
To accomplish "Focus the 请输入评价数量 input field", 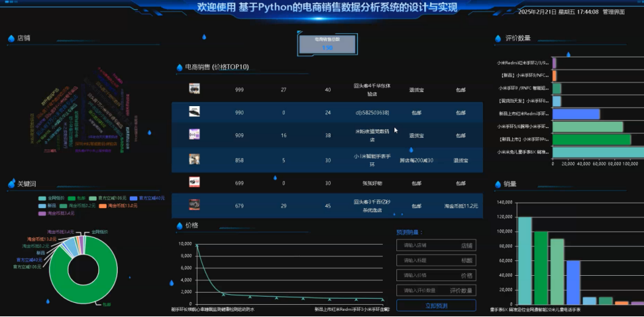I will 436,291.
